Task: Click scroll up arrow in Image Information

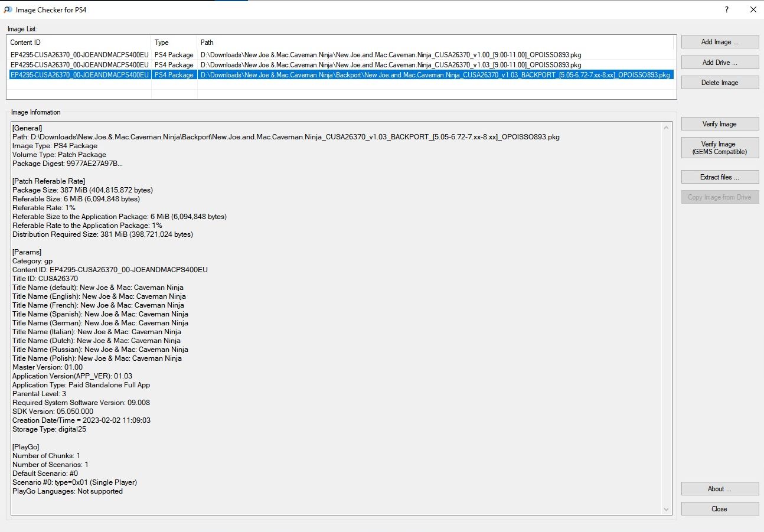Action: coord(667,128)
